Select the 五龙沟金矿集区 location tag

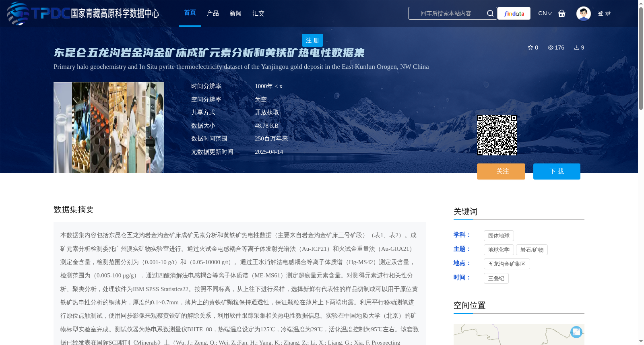pos(507,264)
